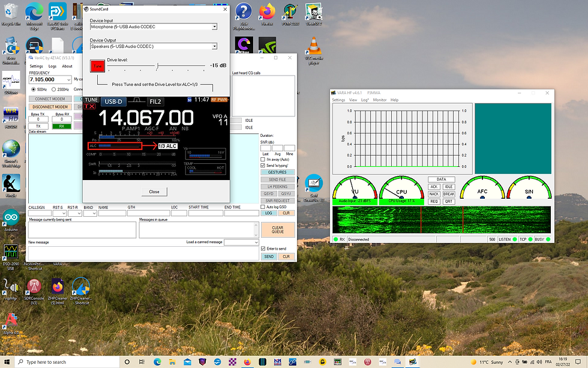Launch the ZHPCleaner shortcut icon
This screenshot has height=368, width=588.
[x=80, y=291]
